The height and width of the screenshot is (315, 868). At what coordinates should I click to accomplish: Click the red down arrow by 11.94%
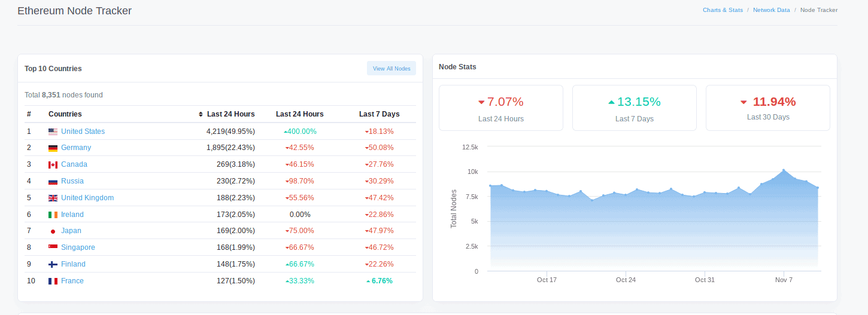click(x=743, y=102)
